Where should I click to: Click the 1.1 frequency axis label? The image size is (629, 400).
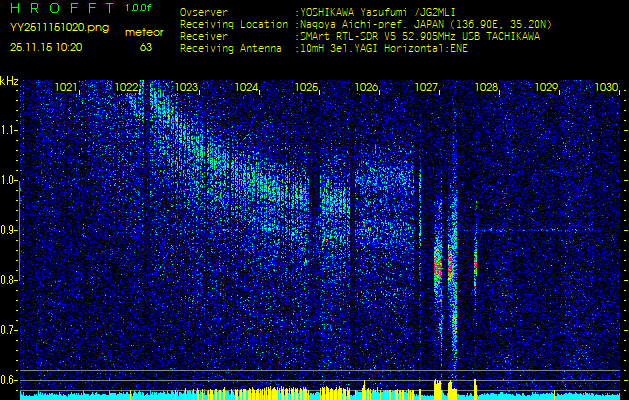click(x=8, y=130)
